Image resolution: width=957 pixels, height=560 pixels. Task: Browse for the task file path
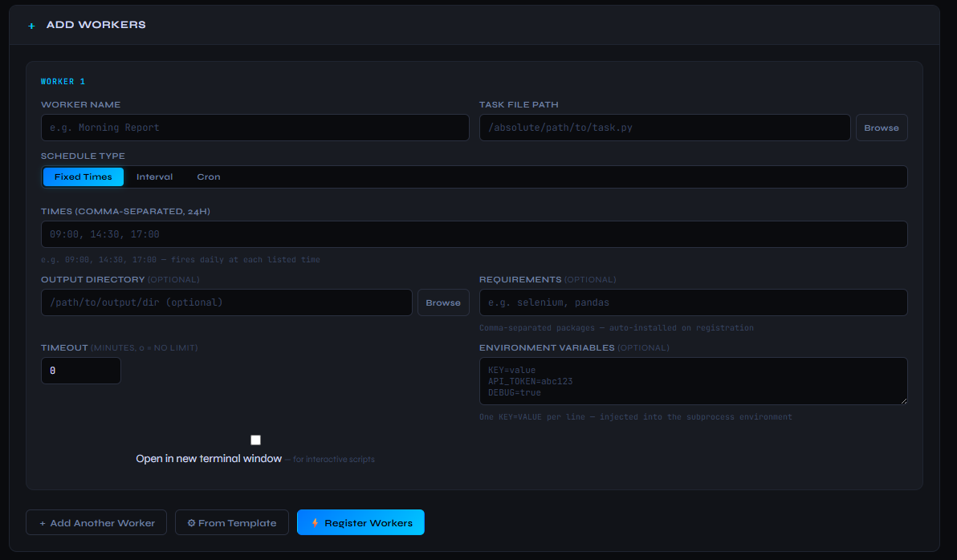coord(882,128)
